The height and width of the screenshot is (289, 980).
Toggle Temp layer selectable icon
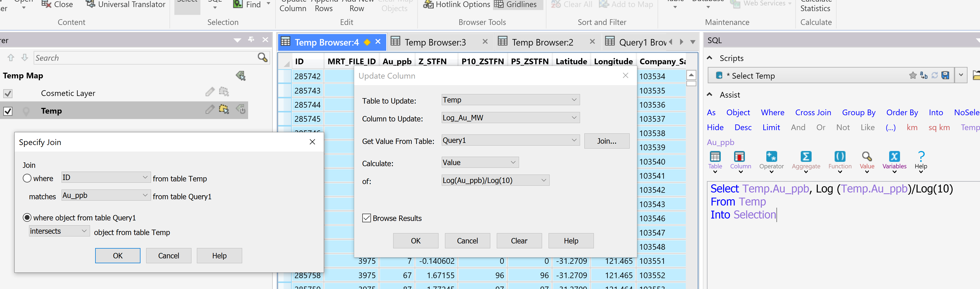(224, 110)
